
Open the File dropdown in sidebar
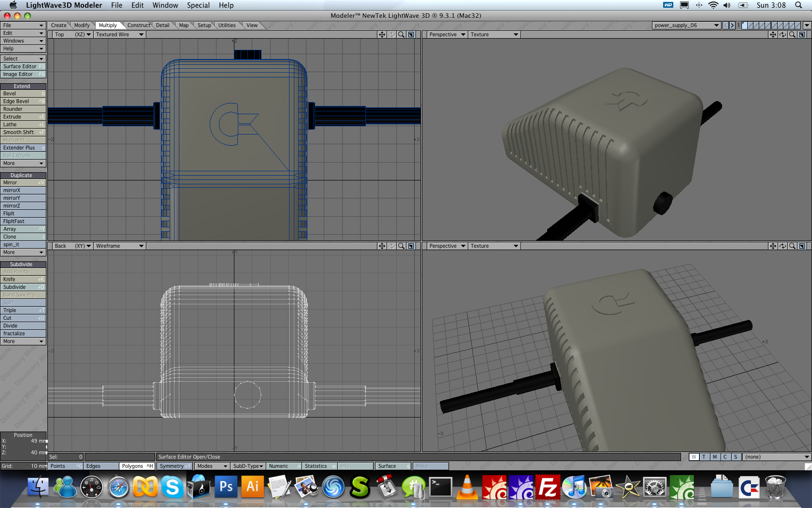(x=23, y=26)
